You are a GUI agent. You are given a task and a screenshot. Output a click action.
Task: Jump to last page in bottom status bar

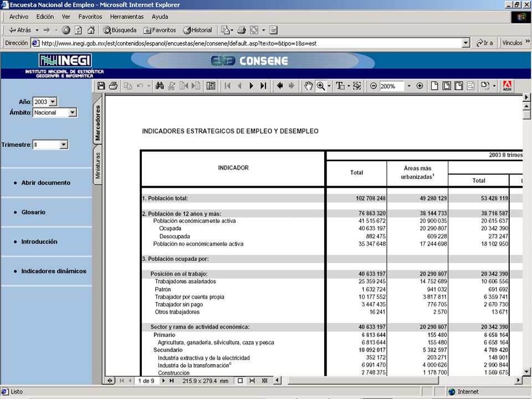pyautogui.click(x=172, y=381)
